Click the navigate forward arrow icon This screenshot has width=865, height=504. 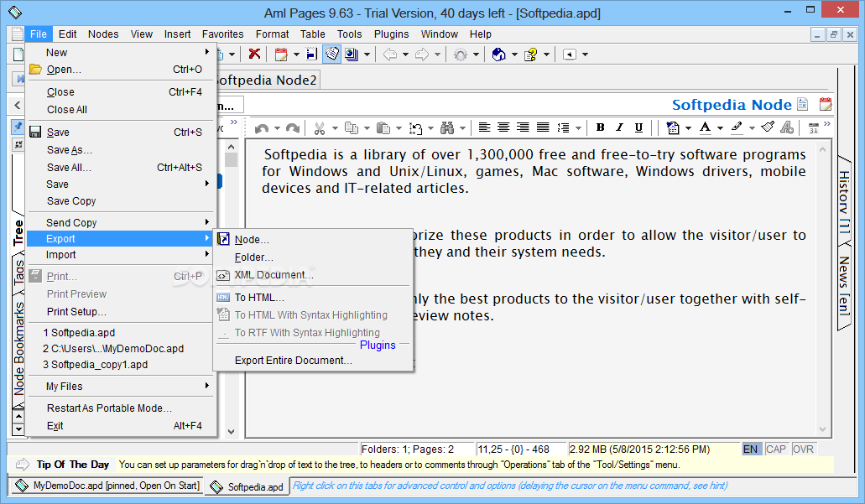(422, 54)
